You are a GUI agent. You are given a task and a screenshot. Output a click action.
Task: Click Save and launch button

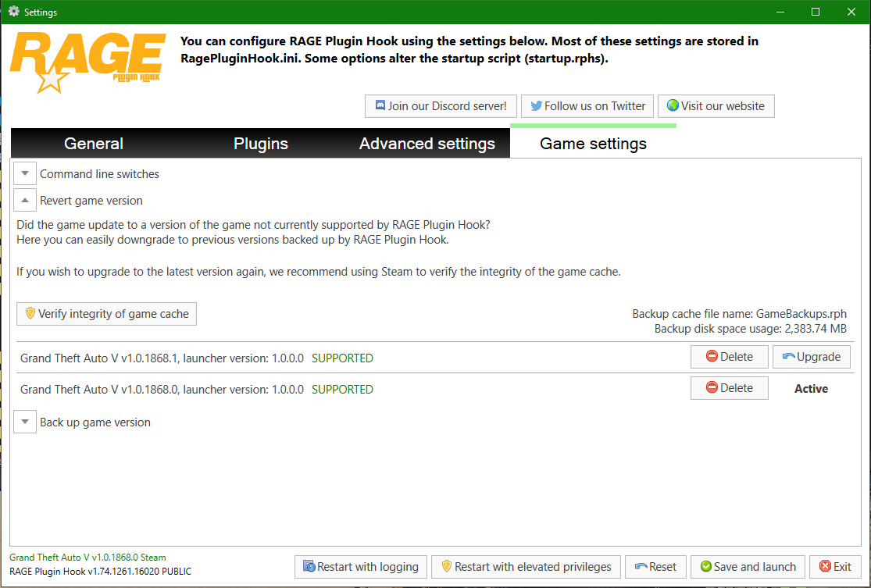pyautogui.click(x=748, y=567)
